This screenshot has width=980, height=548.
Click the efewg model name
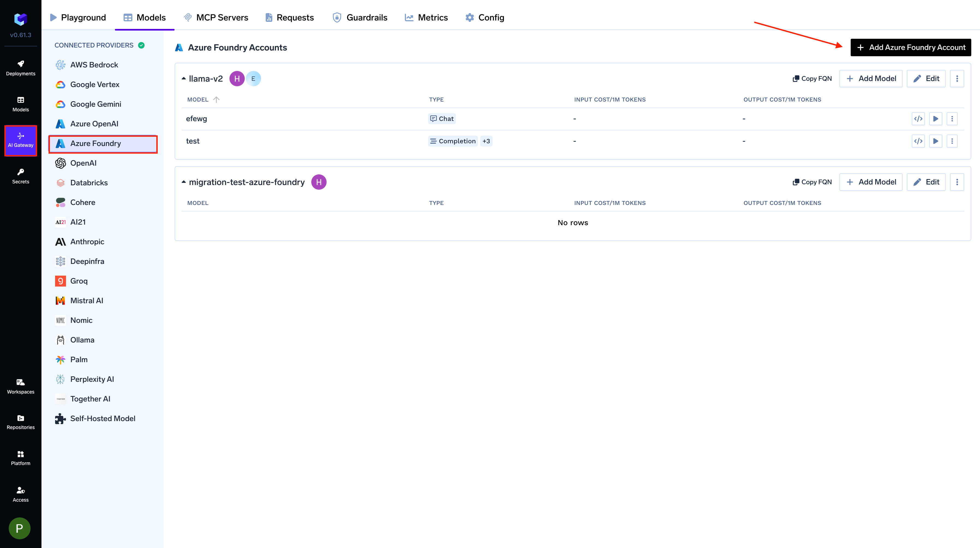pos(196,119)
